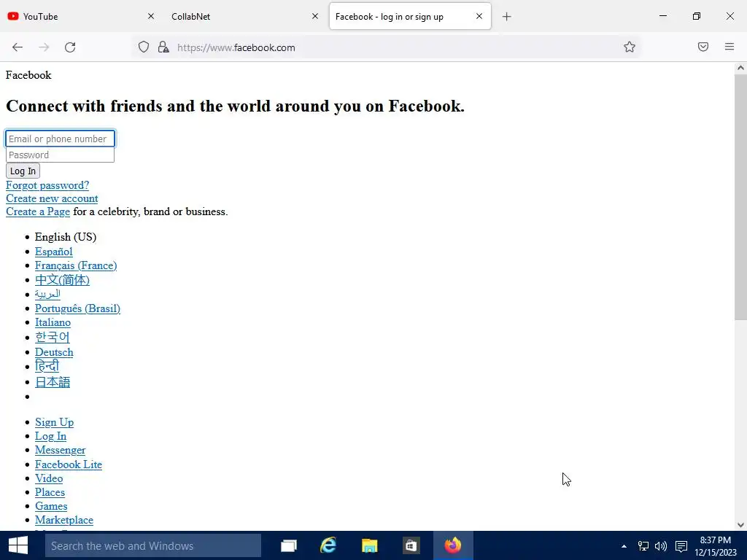Show hidden system tray icons
Image resolution: width=747 pixels, height=560 pixels.
click(x=624, y=546)
